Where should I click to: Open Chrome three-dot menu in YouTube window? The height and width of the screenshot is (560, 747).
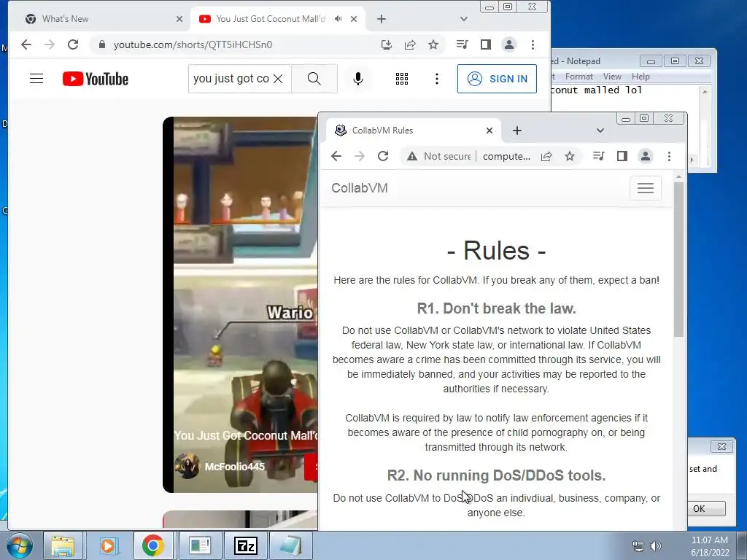(533, 44)
